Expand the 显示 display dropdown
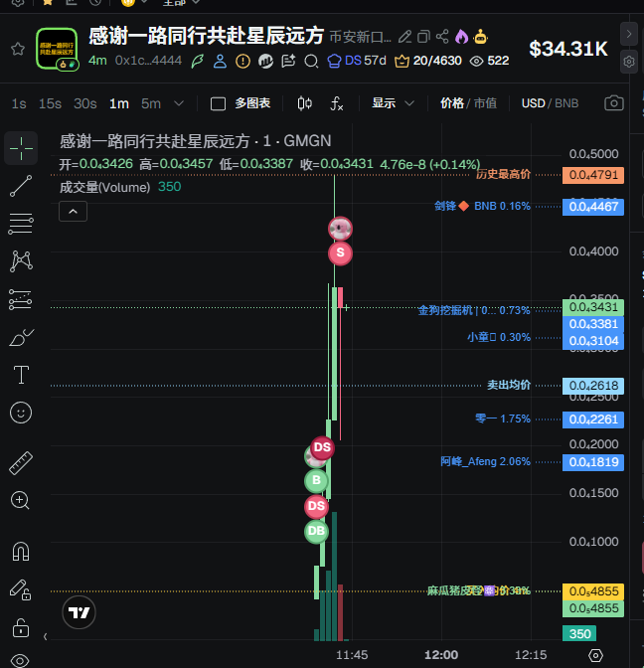The image size is (644, 668). (x=393, y=103)
